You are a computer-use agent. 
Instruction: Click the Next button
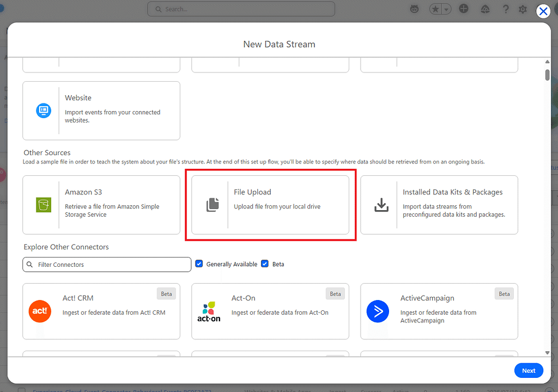529,371
